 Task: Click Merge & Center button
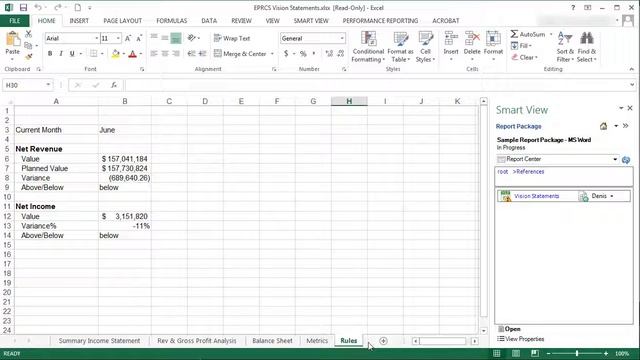click(240, 53)
